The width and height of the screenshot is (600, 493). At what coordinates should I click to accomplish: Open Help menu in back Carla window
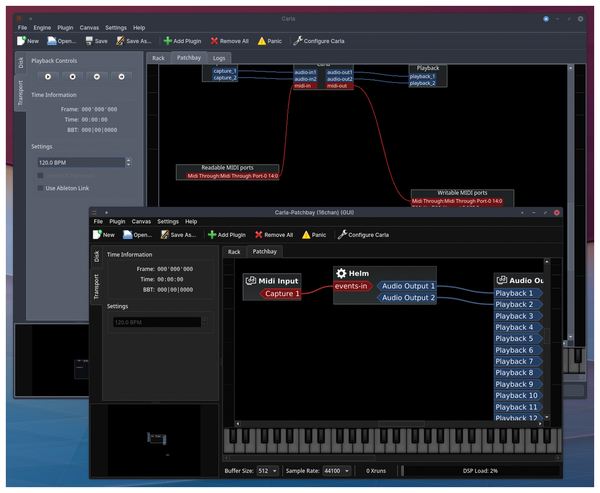point(139,28)
